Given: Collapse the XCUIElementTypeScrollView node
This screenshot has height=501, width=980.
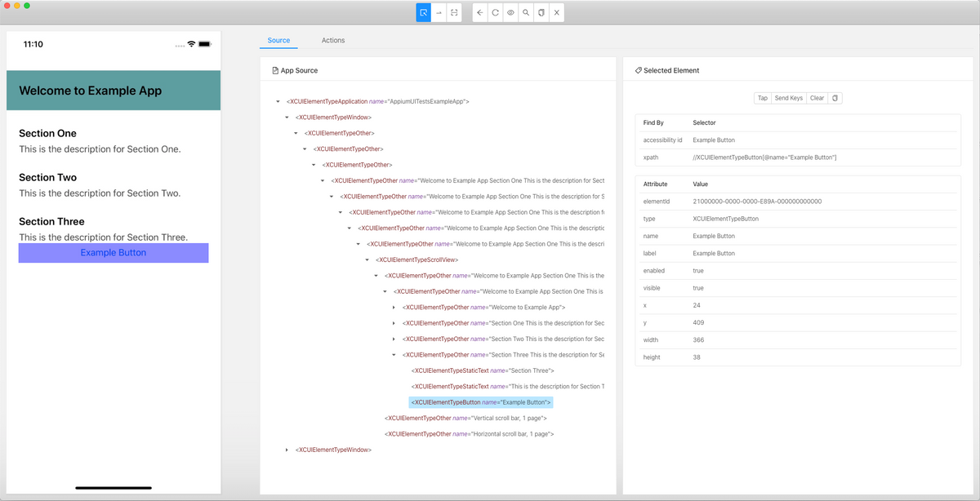Looking at the screenshot, I should point(367,260).
